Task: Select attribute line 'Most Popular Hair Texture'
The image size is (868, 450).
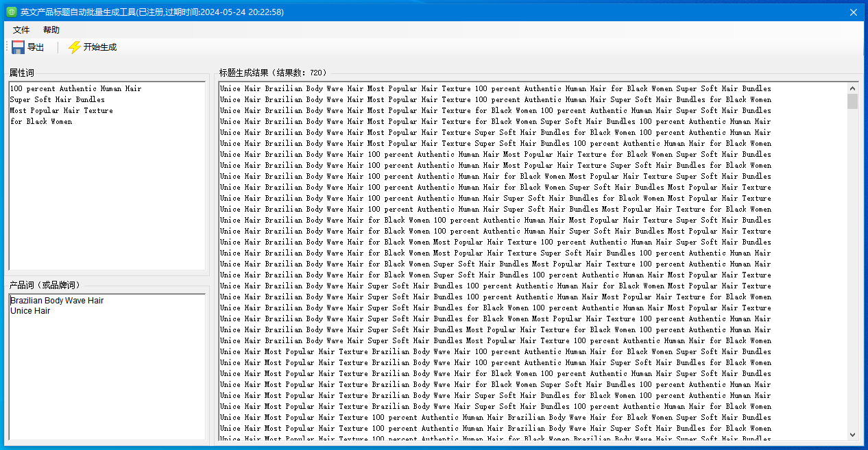Action: click(62, 110)
